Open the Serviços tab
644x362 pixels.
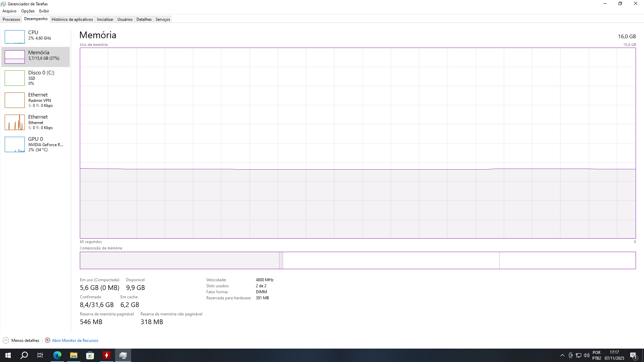tap(163, 19)
